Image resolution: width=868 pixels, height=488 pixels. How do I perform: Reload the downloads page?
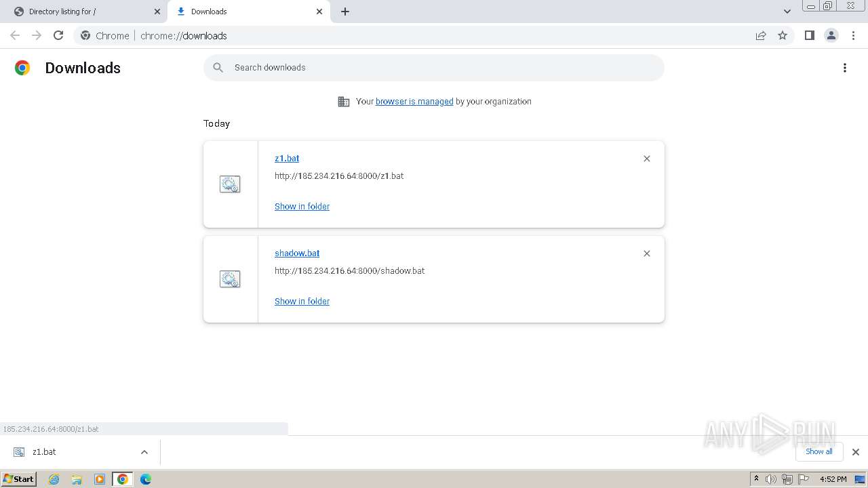click(58, 35)
